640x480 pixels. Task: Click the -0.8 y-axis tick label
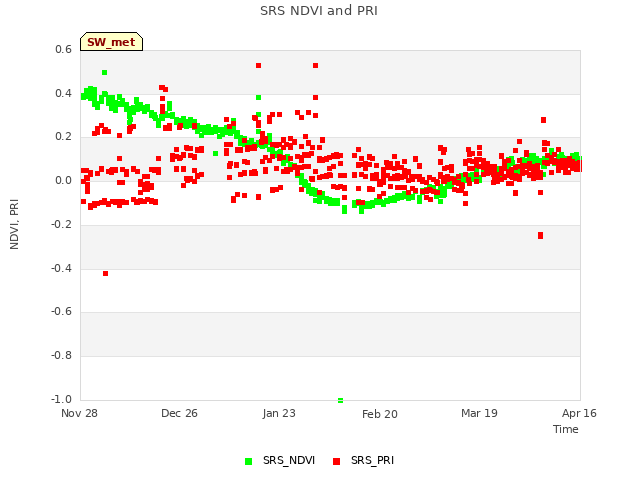[61, 356]
